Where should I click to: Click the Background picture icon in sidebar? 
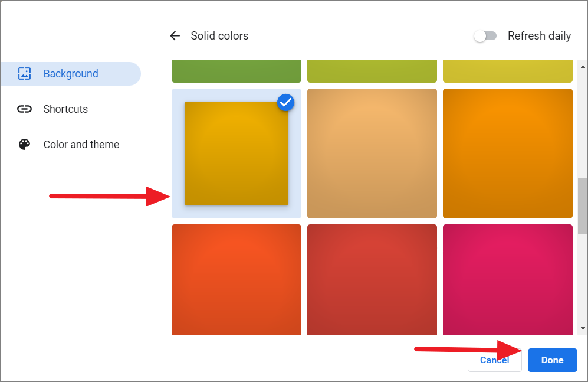pos(24,74)
